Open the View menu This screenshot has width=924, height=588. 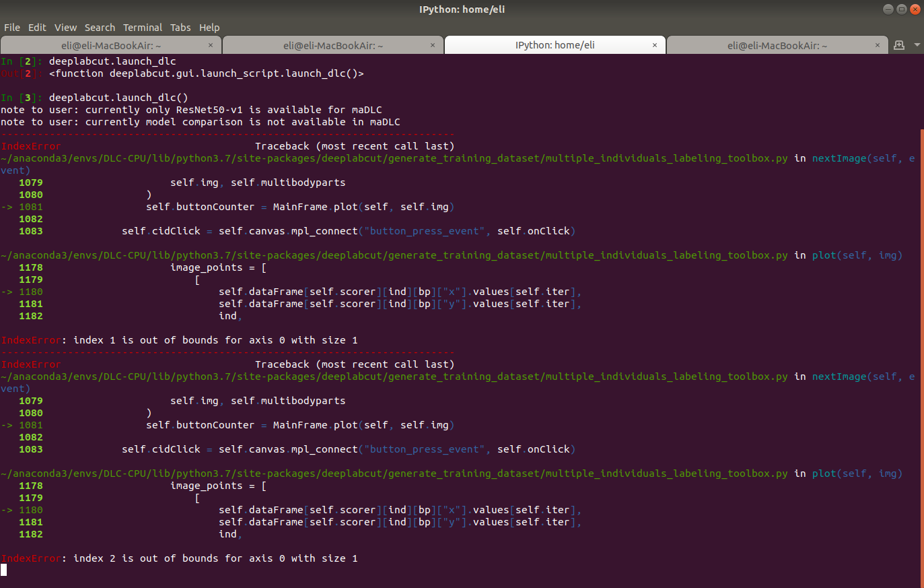65,27
